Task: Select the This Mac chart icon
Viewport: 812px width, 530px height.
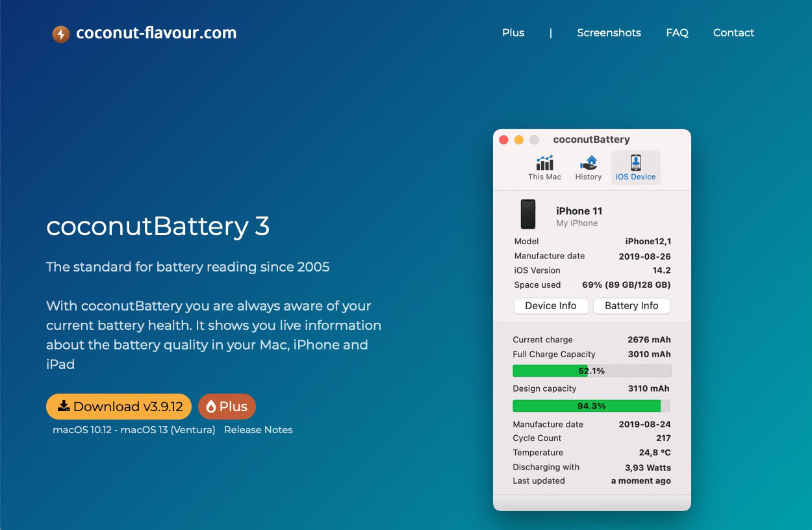Action: (x=544, y=163)
